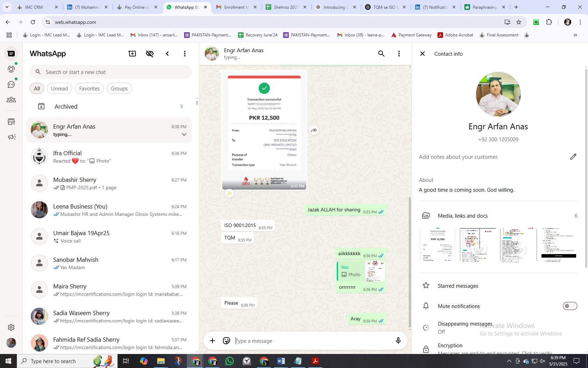Screen dimensions: 588x368
Task: Select the Favorites chat filter
Action: (x=89, y=88)
